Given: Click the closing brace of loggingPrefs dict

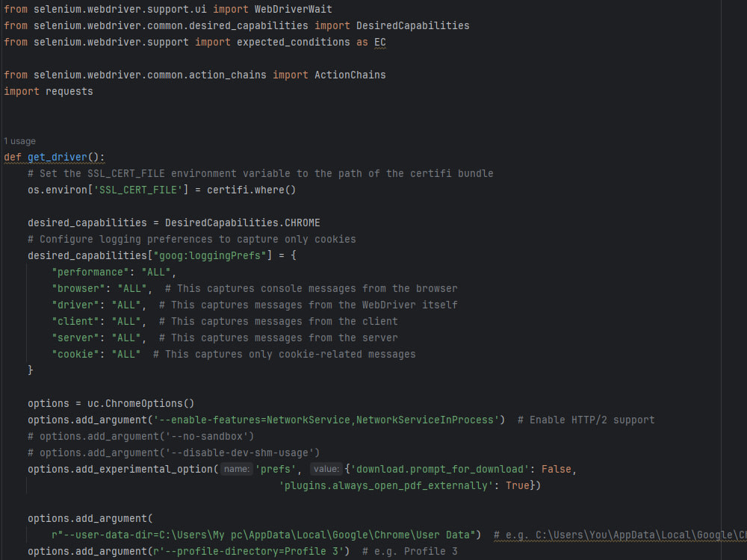Looking at the screenshot, I should click(x=31, y=370).
